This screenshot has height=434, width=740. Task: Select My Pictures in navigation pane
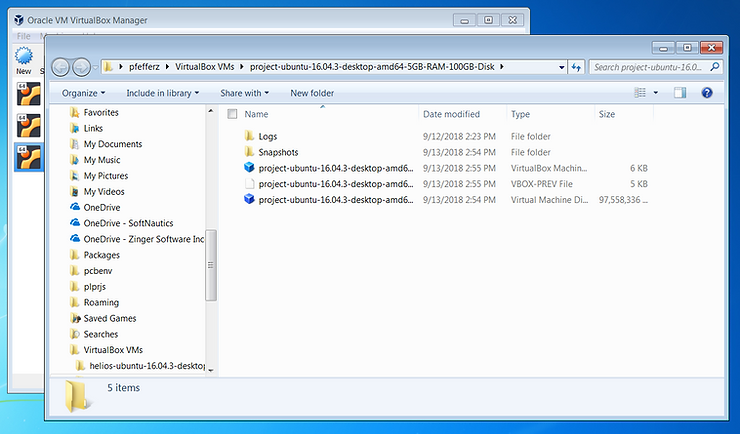pos(106,175)
